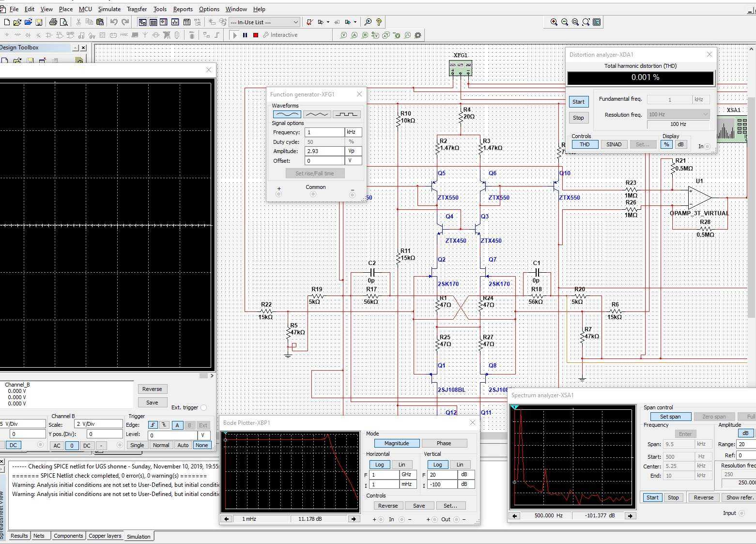This screenshot has width=756, height=544.
Task: Click the Redo arrow icon
Action: coord(125,22)
